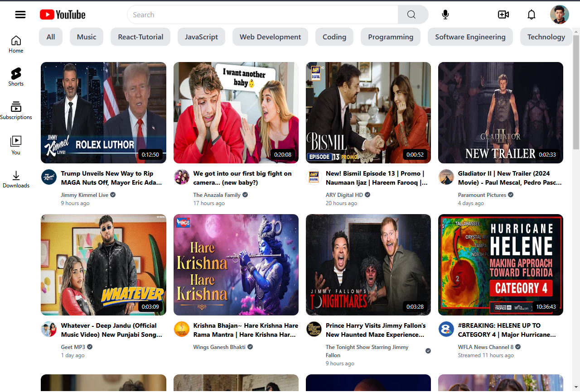Open the ARY Digital HD channel avatar
The height and width of the screenshot is (392, 580).
coord(314,177)
